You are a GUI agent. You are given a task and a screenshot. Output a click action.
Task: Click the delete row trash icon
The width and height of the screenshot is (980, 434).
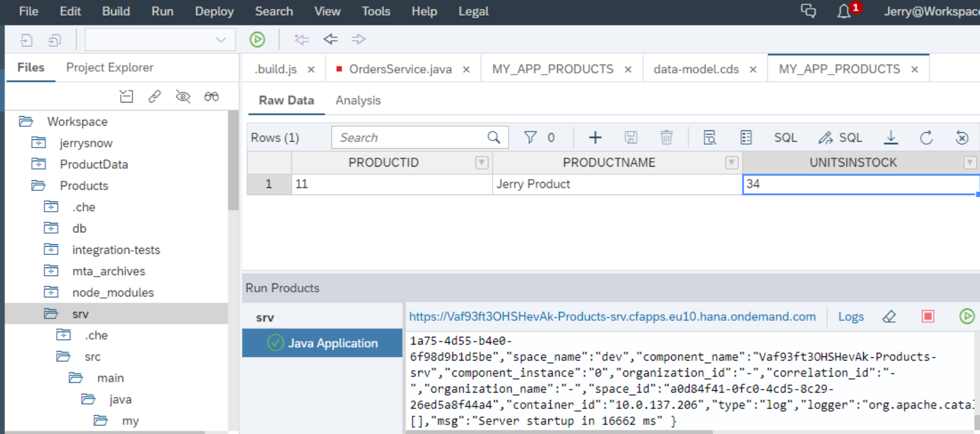tap(666, 138)
